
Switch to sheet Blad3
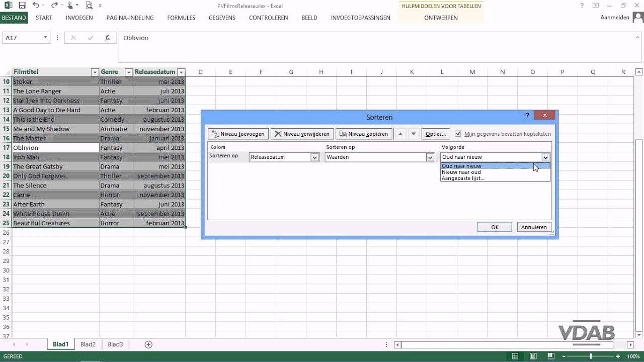point(115,344)
